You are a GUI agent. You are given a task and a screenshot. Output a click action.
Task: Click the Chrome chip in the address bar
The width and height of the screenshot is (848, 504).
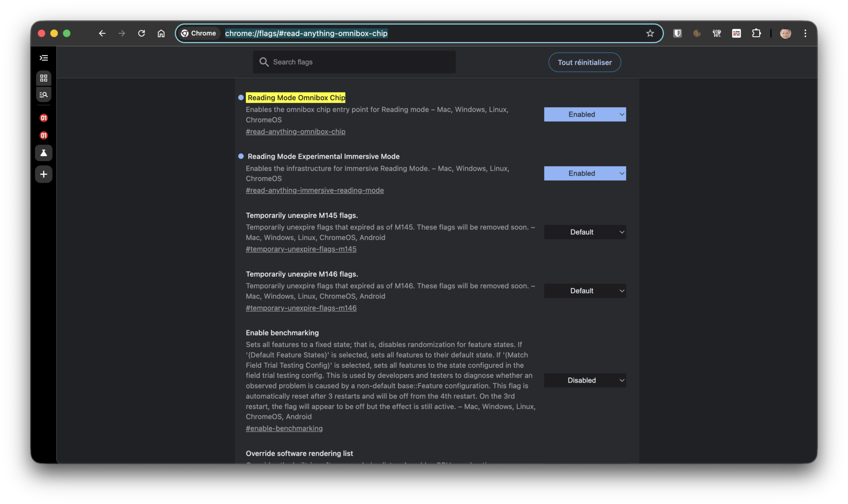click(x=199, y=33)
